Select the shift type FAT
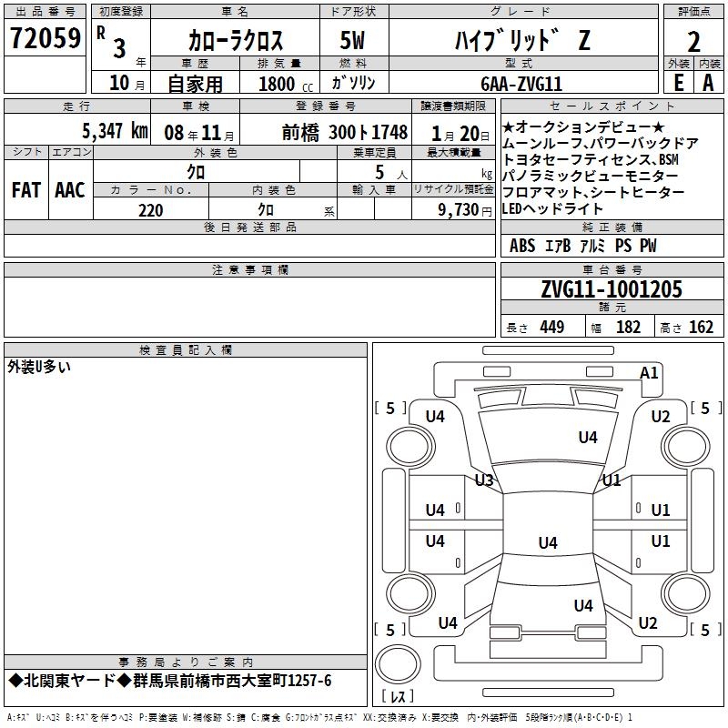This screenshot has height=728, width=728. point(26,190)
